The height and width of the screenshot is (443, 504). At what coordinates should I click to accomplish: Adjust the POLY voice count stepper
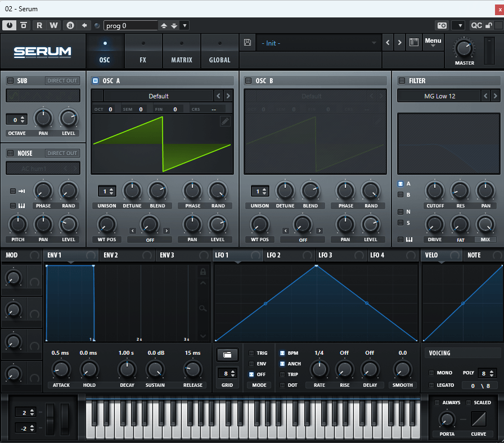[492, 373]
